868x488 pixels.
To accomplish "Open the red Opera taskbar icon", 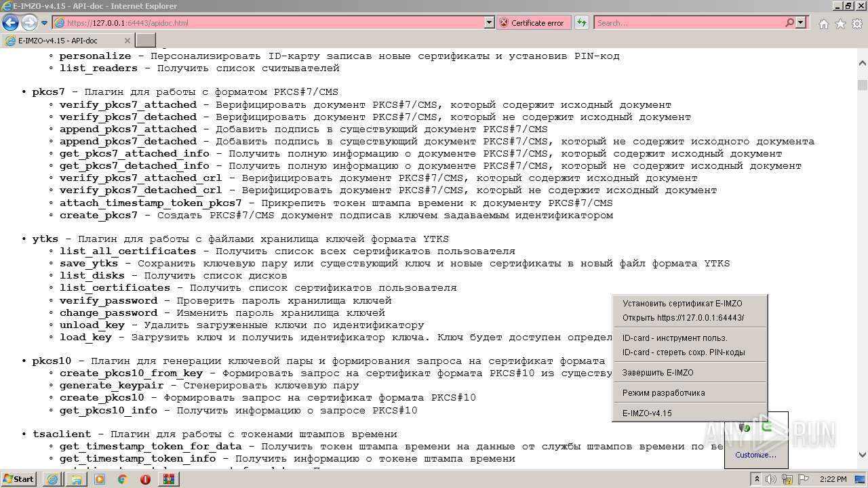I will pyautogui.click(x=146, y=479).
